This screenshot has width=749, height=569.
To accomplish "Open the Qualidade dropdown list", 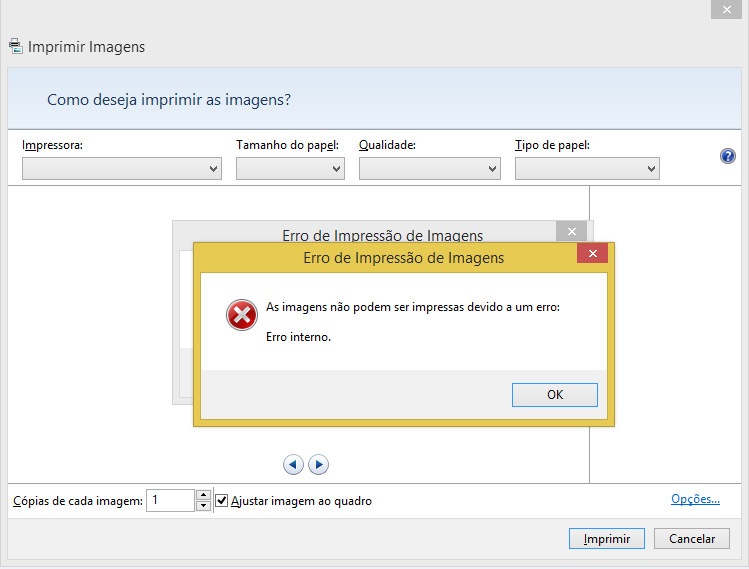I will [x=430, y=169].
